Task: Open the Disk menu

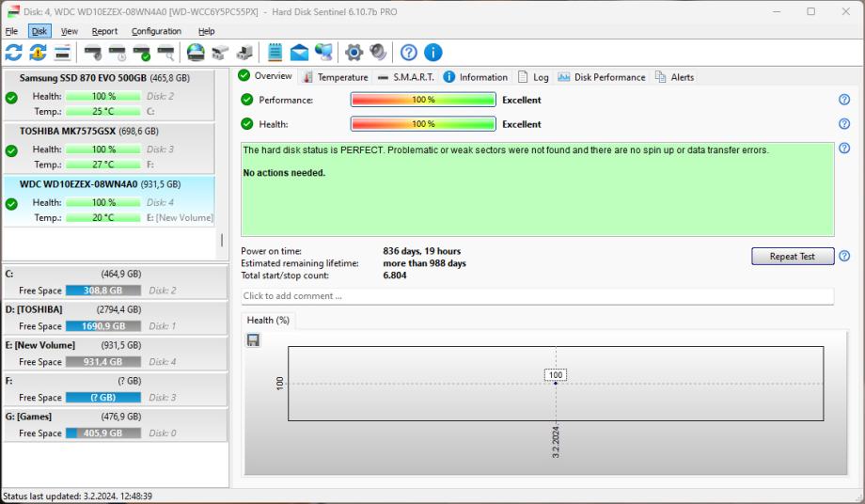Action: (39, 31)
